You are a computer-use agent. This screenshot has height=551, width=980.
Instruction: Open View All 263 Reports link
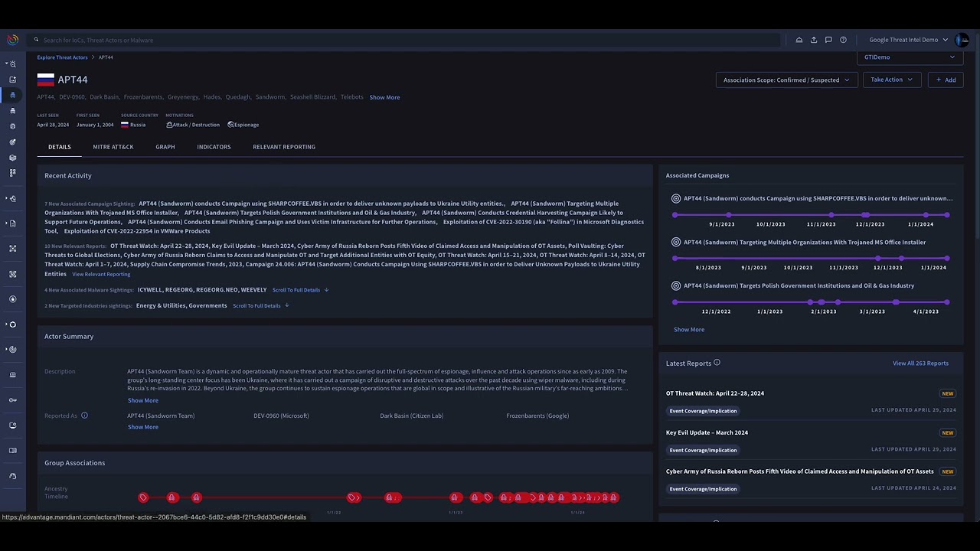pos(920,363)
